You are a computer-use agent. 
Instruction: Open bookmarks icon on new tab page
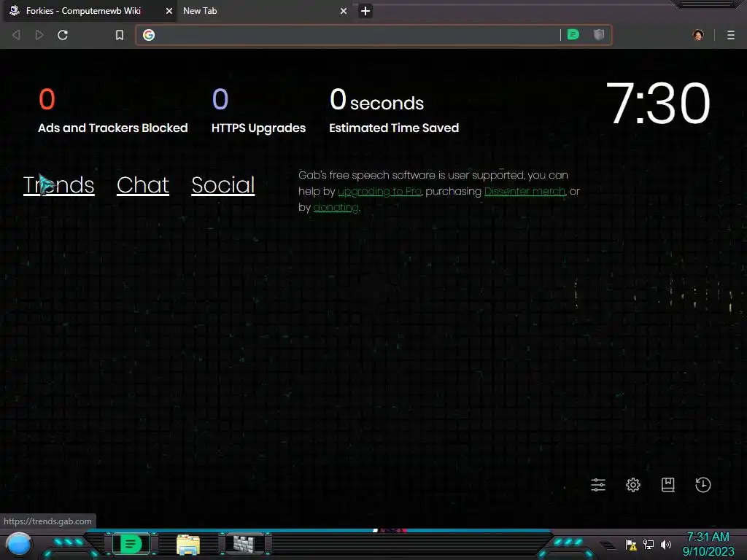click(x=668, y=485)
